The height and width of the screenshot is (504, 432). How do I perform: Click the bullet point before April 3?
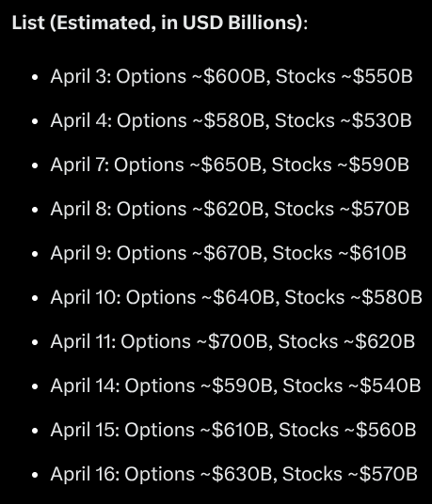(36, 77)
